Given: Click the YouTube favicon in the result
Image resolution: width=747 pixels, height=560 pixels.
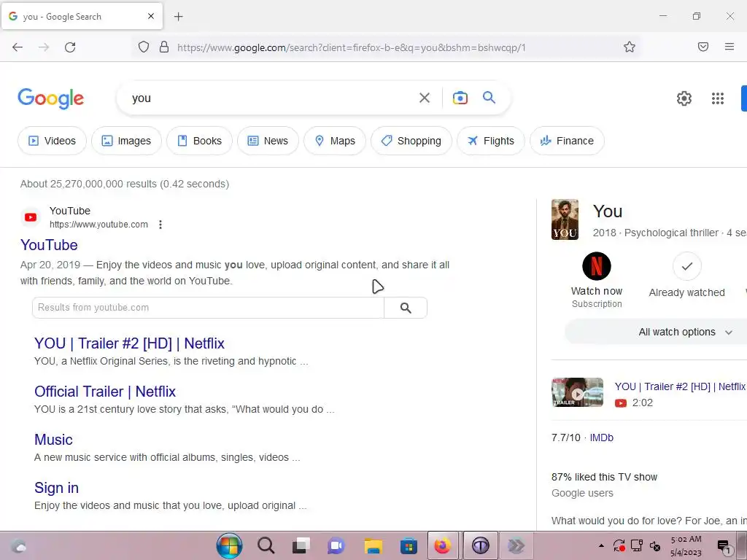Looking at the screenshot, I should (31, 217).
